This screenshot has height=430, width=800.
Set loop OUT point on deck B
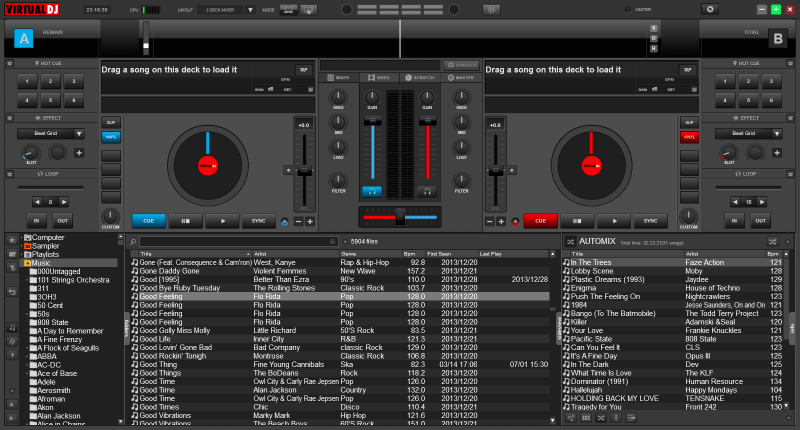click(x=760, y=220)
